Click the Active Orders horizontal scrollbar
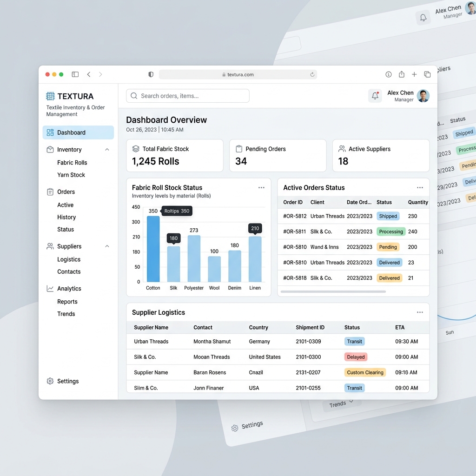The height and width of the screenshot is (476, 476). pos(333,291)
